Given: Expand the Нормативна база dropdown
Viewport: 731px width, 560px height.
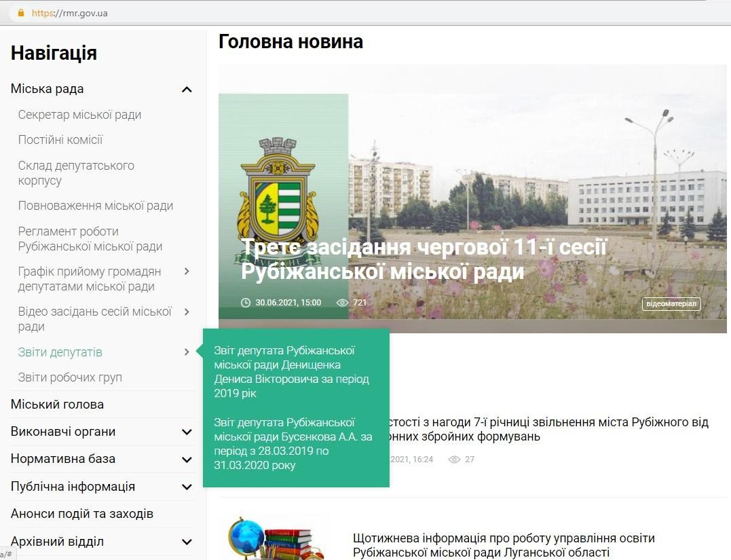Looking at the screenshot, I should (x=187, y=460).
